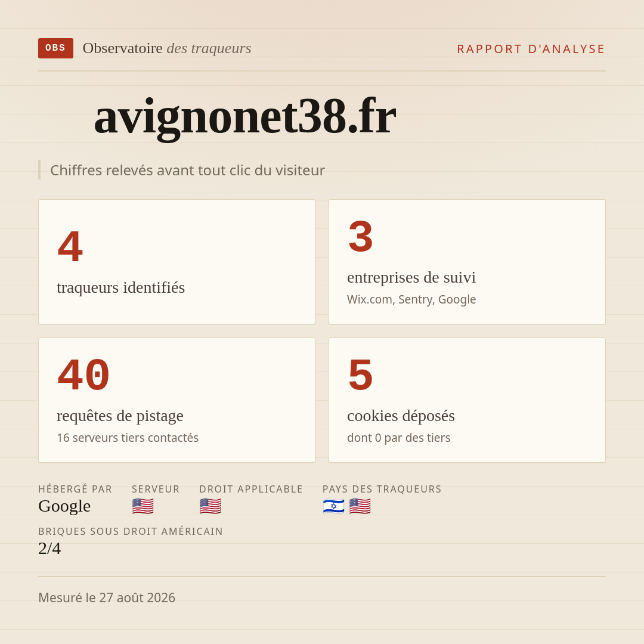Click the 'entreprises de suivi' label
The width and height of the screenshot is (644, 644).
411,278
